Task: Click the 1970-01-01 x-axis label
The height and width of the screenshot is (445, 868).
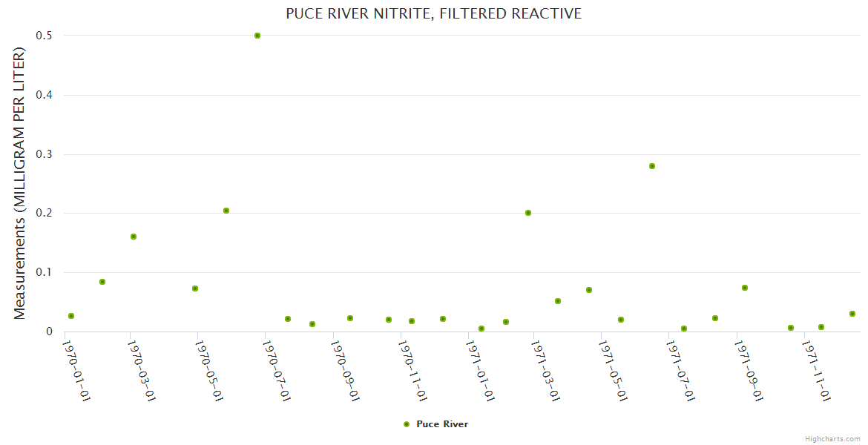Action: tap(76, 371)
